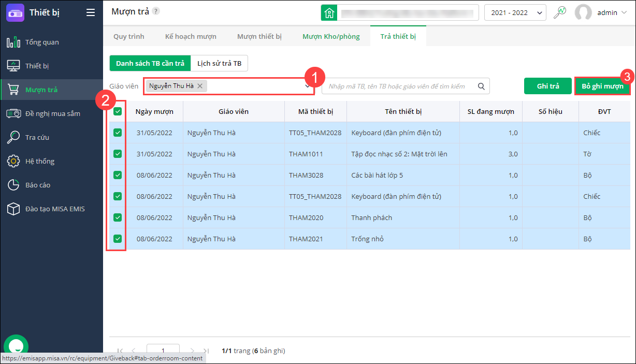636x364 pixels.
Task: Open the Lịch sử trả TB sub-tab
Action: point(220,63)
